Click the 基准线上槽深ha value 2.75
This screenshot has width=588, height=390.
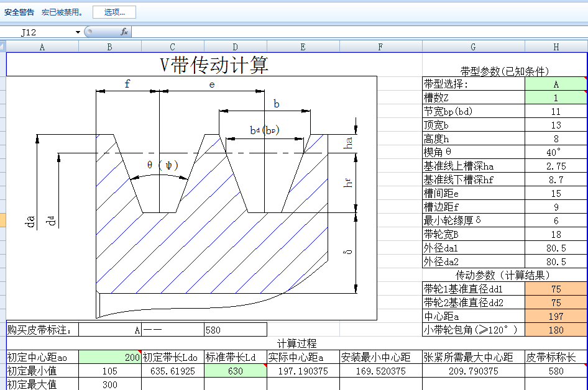click(556, 166)
